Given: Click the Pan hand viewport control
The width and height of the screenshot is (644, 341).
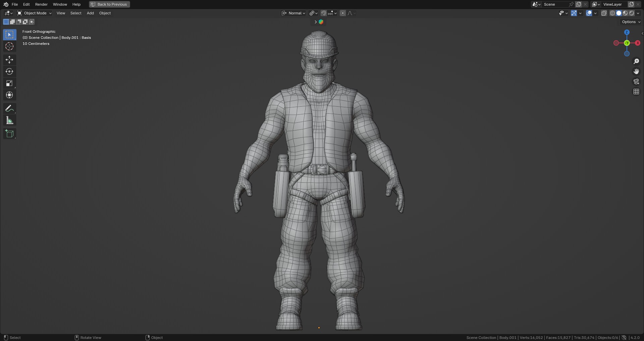Looking at the screenshot, I should point(636,71).
